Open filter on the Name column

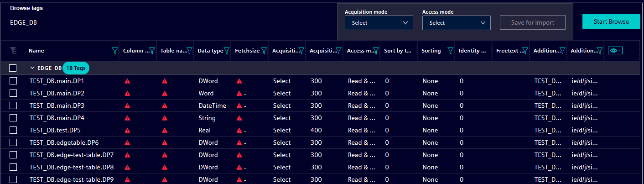[x=114, y=51]
